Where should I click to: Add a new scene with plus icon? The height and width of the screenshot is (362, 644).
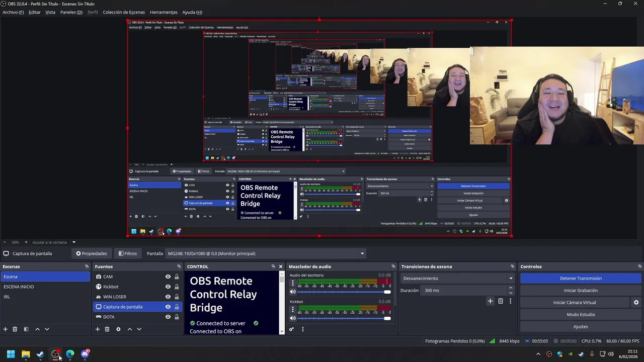(6, 329)
